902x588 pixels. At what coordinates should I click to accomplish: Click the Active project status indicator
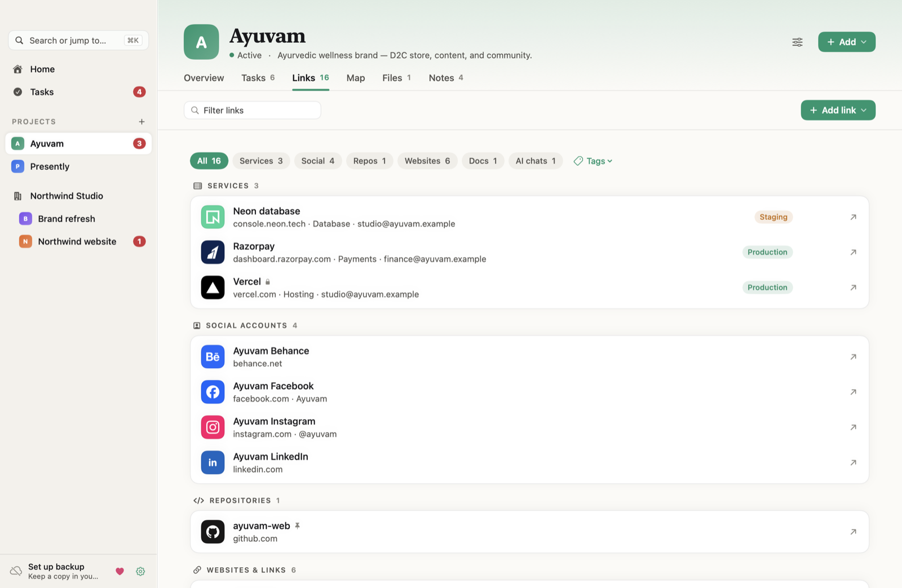[245, 55]
